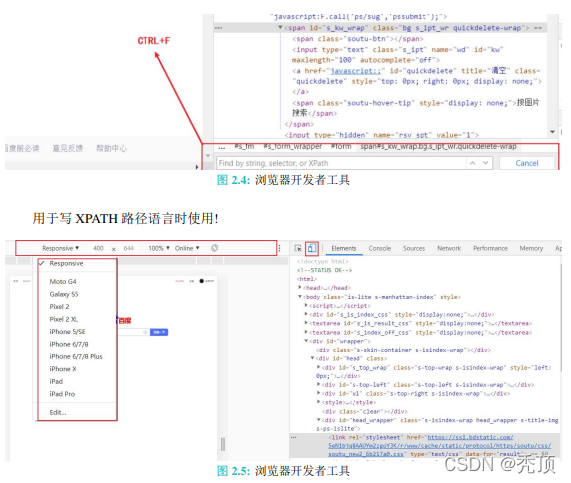
Task: Expand the head node in DOM tree
Action: pos(300,288)
